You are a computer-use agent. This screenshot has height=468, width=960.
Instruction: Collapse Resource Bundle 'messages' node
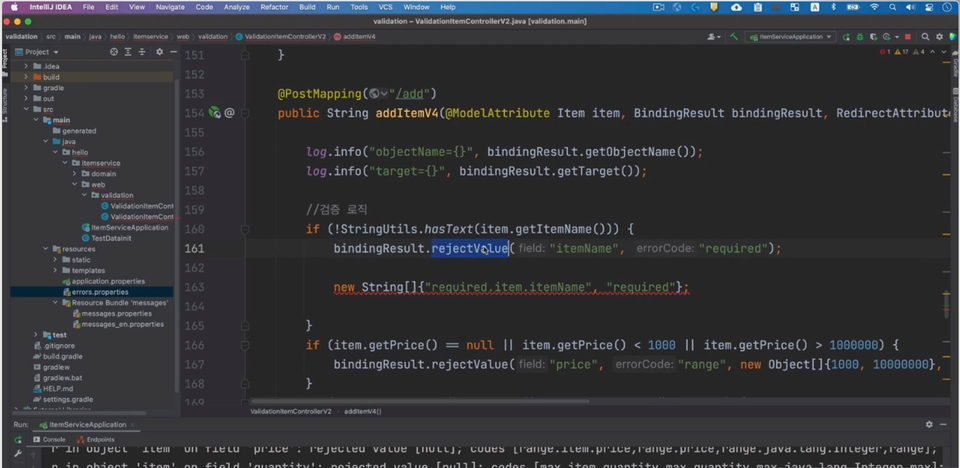pyautogui.click(x=55, y=303)
